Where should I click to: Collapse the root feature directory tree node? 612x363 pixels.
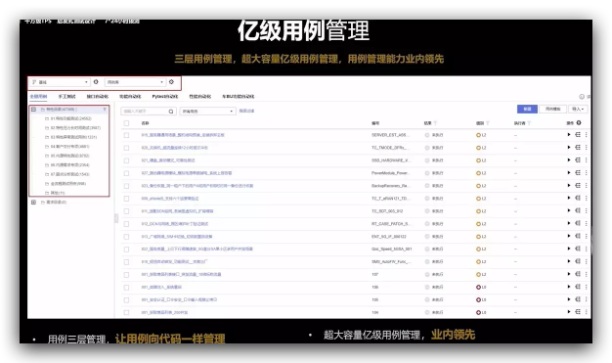pos(34,109)
